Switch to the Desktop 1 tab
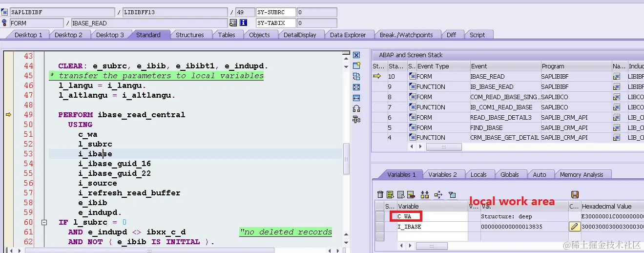Image resolution: width=644 pixels, height=253 pixels. [x=28, y=35]
